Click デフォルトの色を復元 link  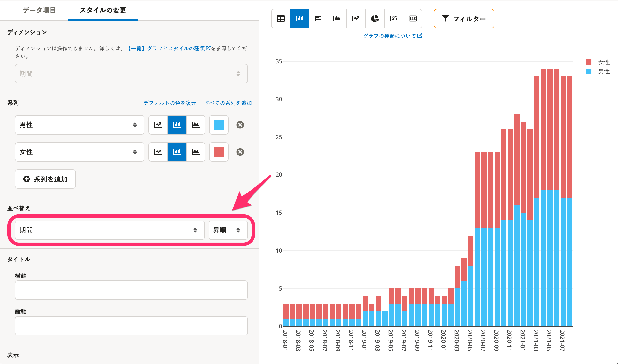click(170, 103)
